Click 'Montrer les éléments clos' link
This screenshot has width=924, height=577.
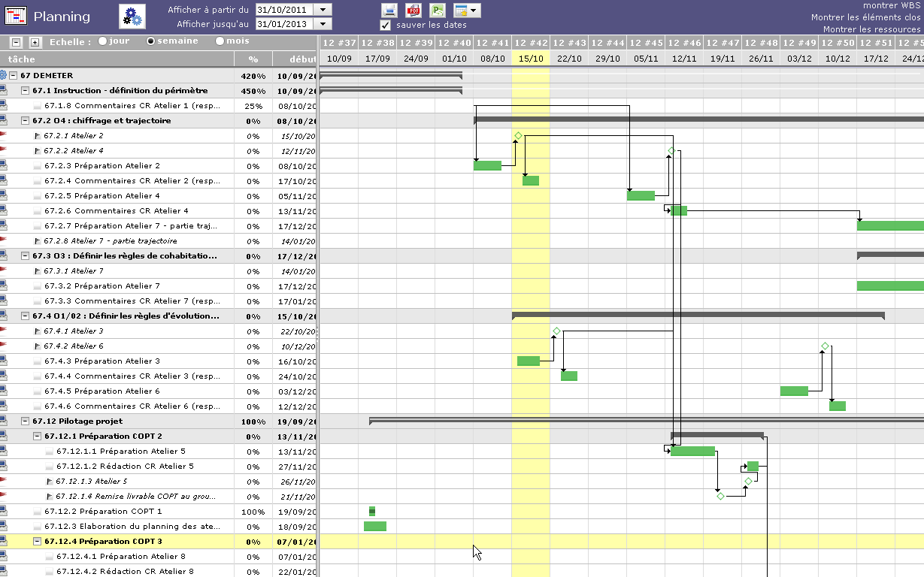point(865,17)
